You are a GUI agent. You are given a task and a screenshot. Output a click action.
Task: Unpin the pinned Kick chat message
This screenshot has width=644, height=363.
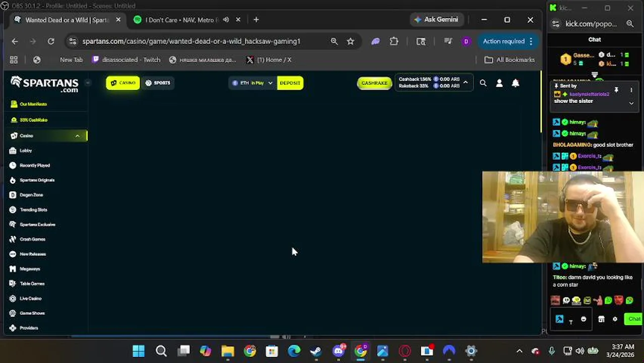pyautogui.click(x=616, y=90)
